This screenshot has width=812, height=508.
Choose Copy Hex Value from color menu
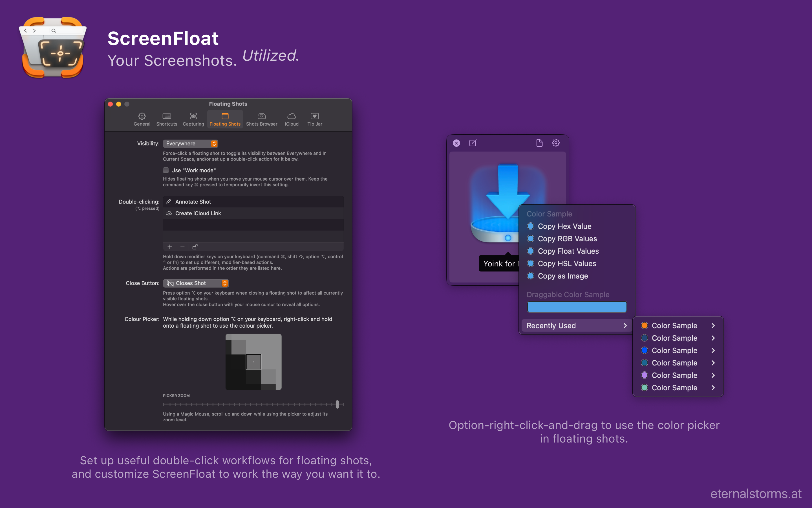click(577, 226)
